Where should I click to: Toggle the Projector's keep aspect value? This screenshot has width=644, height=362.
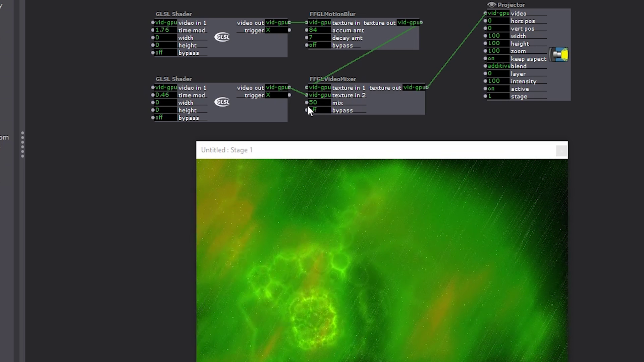tap(497, 58)
